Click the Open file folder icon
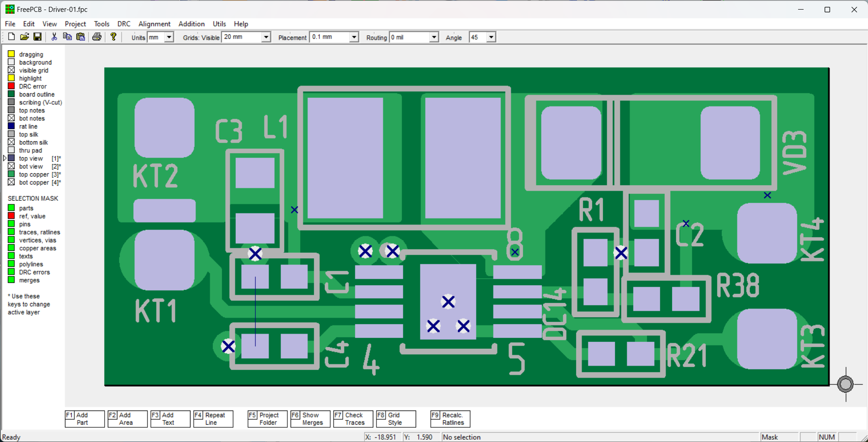This screenshot has height=442, width=868. click(25, 37)
